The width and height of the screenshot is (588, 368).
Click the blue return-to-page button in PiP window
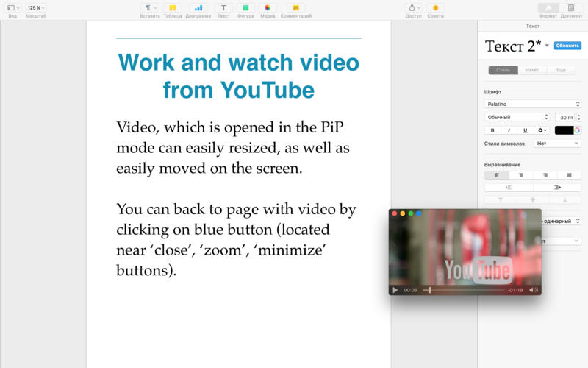(x=418, y=213)
